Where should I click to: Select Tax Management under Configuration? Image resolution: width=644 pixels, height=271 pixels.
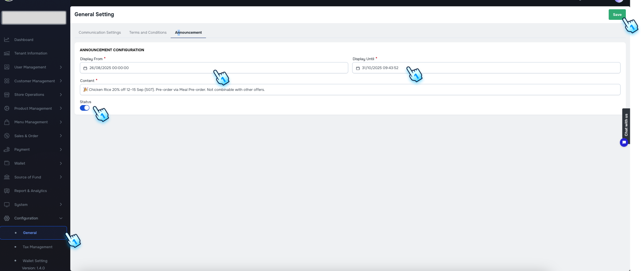[x=37, y=247]
